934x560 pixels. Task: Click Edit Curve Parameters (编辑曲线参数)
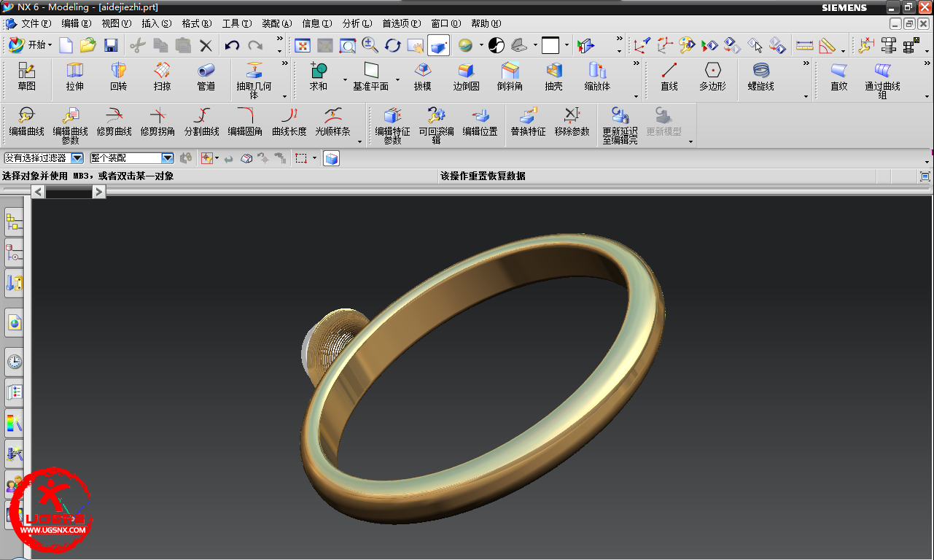tap(71, 125)
